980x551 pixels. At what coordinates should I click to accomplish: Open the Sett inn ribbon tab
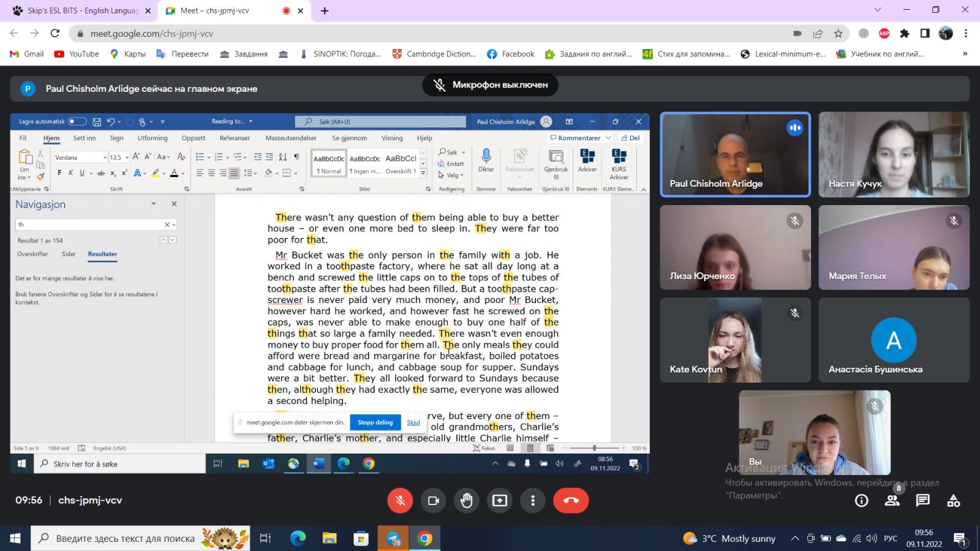(85, 138)
